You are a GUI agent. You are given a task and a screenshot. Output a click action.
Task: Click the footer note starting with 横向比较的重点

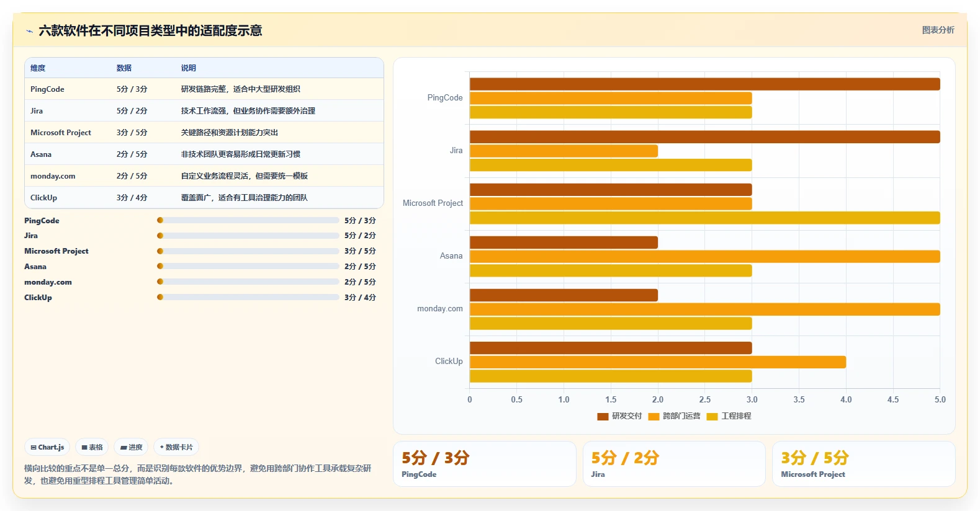coord(198,474)
